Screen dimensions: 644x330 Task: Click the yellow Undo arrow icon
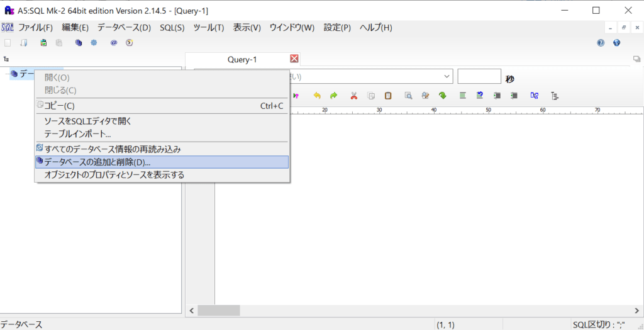coord(317,96)
